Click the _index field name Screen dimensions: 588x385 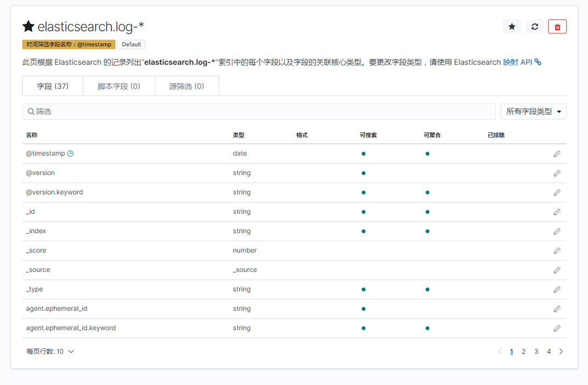click(x=36, y=231)
